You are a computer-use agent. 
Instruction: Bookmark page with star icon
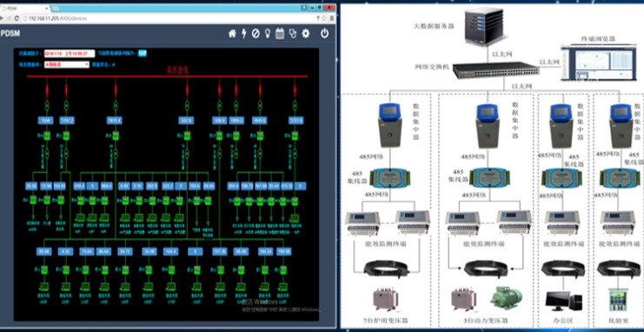(x=324, y=18)
